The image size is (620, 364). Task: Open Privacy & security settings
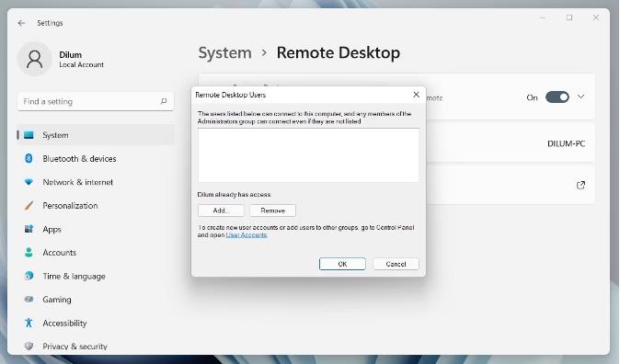click(x=96, y=347)
